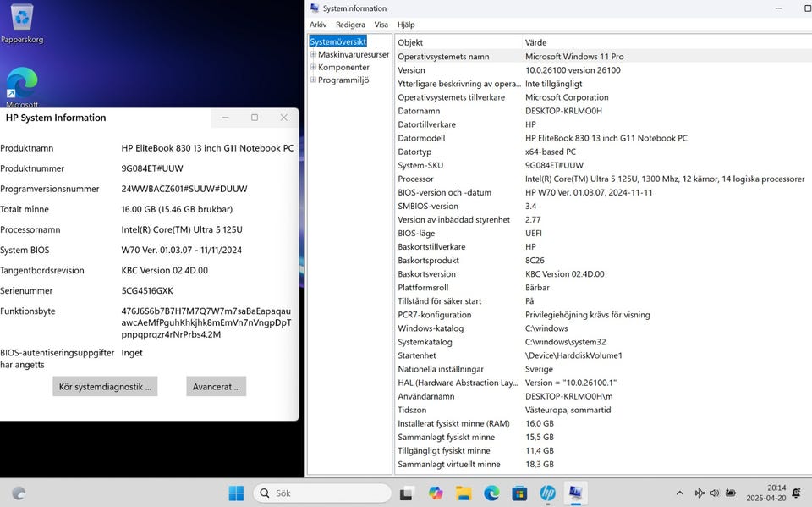Open File Explorer from the taskbar

464,493
